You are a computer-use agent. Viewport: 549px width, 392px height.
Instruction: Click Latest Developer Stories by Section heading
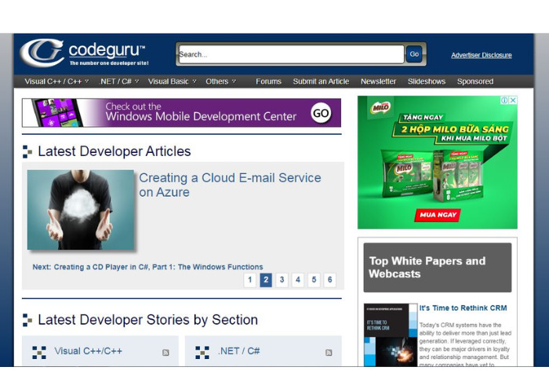(x=147, y=320)
